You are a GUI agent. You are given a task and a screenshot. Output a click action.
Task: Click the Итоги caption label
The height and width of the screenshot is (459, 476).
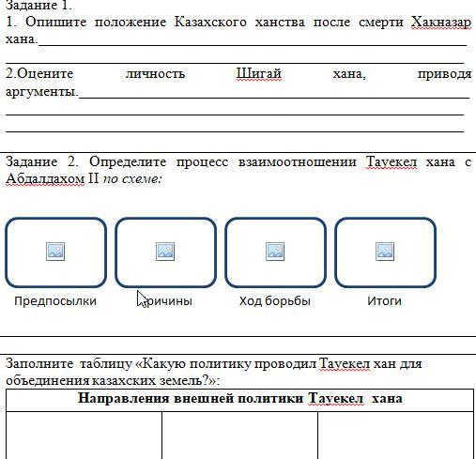click(x=384, y=301)
